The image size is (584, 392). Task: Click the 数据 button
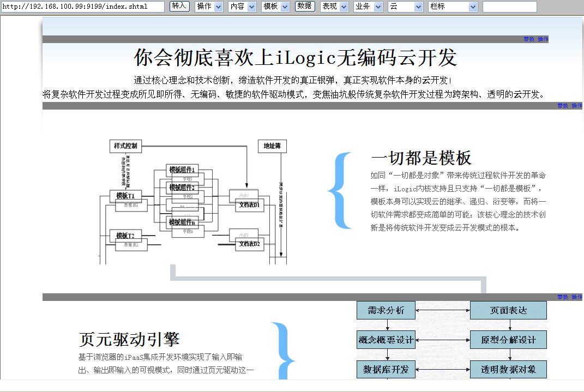305,6
